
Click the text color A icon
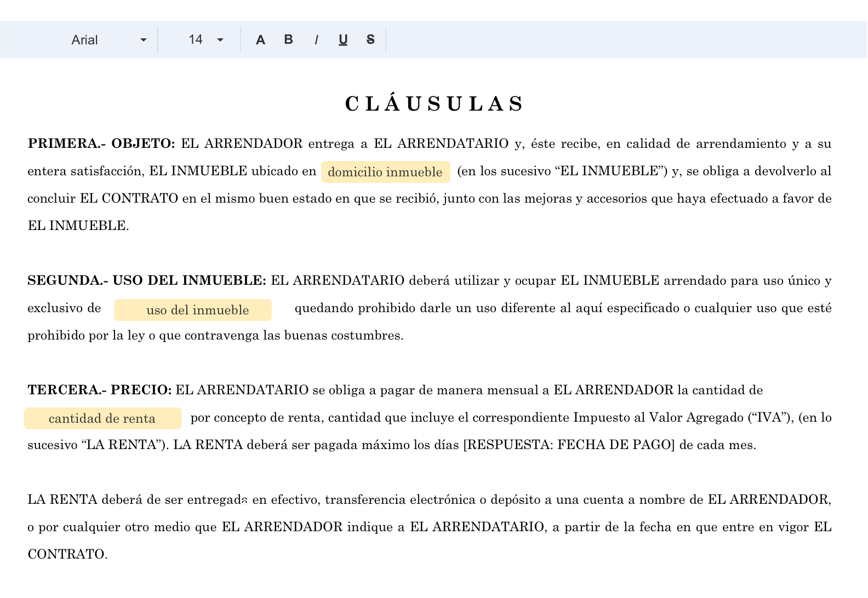[x=260, y=40]
